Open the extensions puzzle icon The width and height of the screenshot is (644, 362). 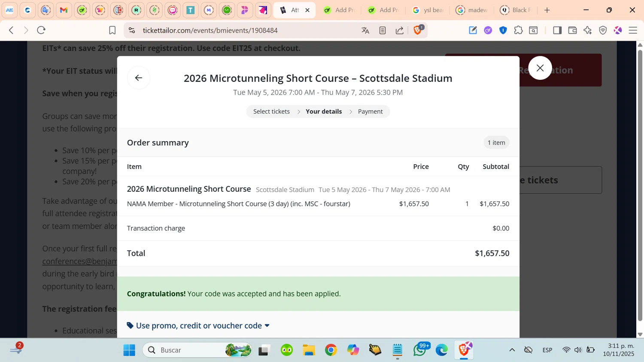pyautogui.click(x=518, y=30)
